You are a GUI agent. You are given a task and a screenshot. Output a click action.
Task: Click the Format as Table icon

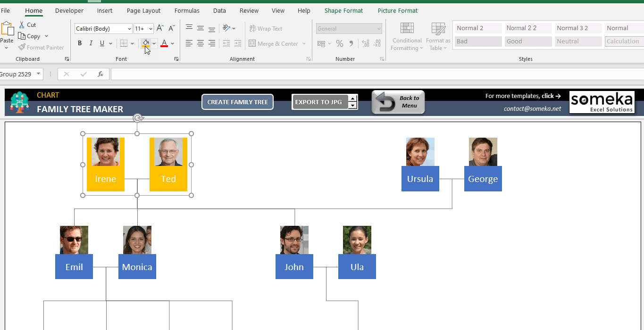point(438,36)
